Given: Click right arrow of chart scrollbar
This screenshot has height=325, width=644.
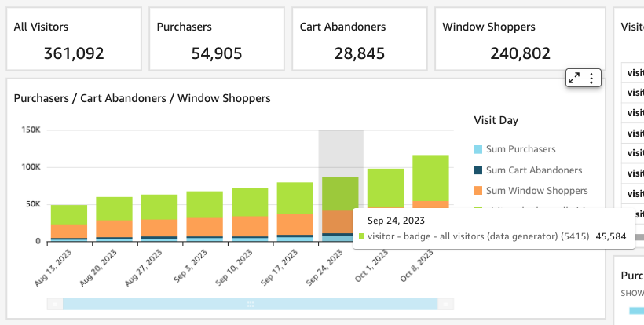Looking at the screenshot, I should pyautogui.click(x=445, y=303).
